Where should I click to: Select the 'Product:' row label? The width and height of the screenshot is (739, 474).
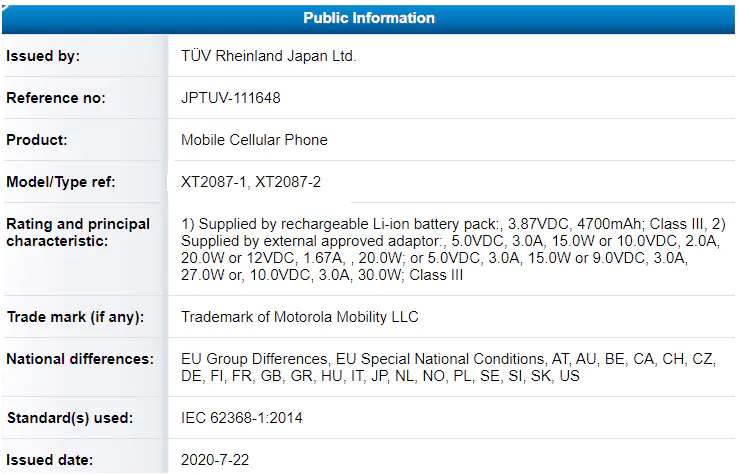[37, 140]
